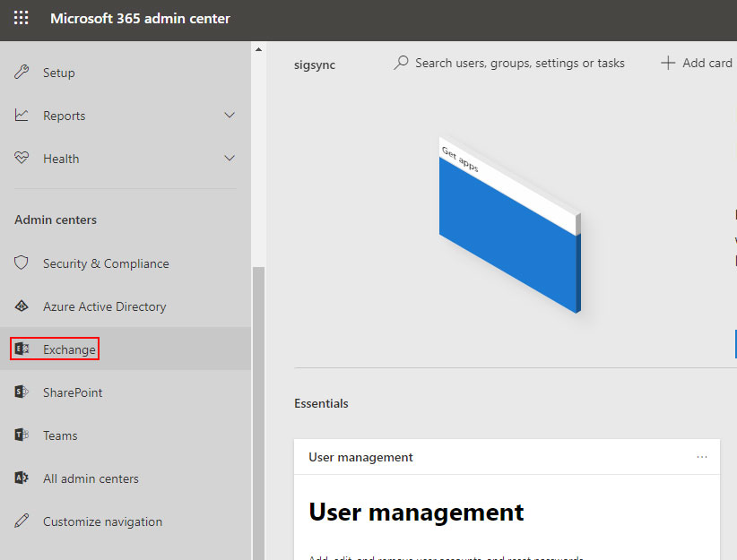Select Health in the navigation
Viewport: 737px width, 560px height.
pos(126,159)
